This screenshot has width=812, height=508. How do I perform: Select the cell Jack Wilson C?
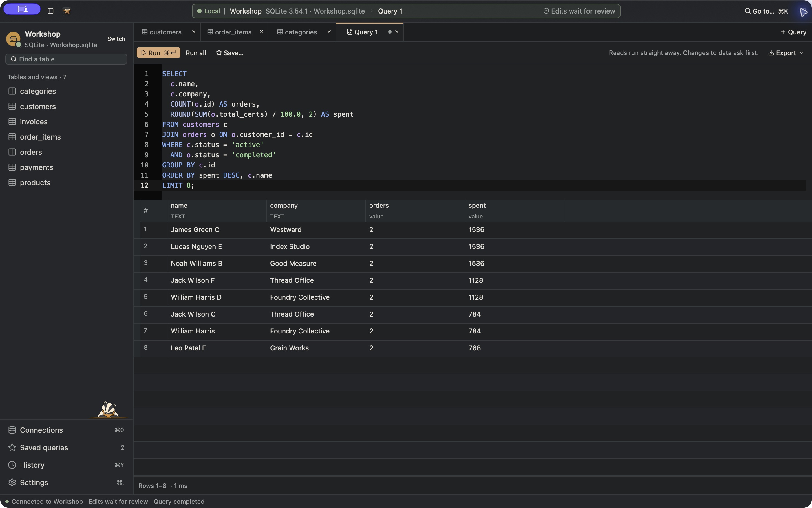(217, 315)
